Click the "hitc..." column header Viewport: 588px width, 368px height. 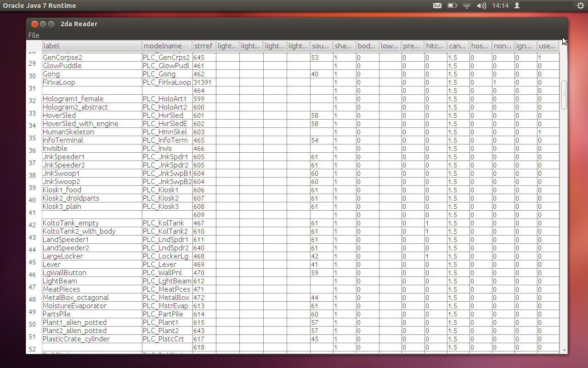[435, 46]
